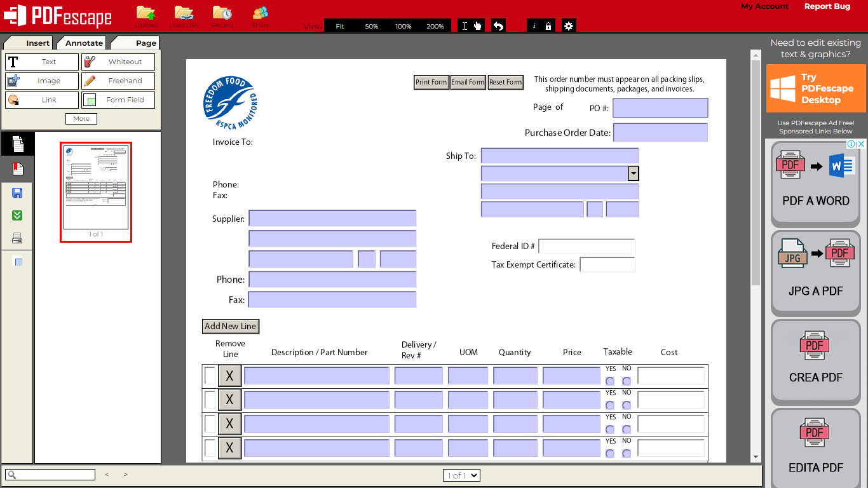Tick the second line remove checkbox
868x488 pixels.
tap(210, 400)
